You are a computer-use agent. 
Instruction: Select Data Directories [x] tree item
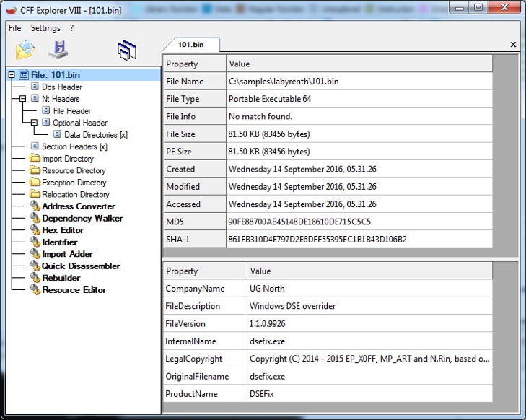pyautogui.click(x=96, y=134)
